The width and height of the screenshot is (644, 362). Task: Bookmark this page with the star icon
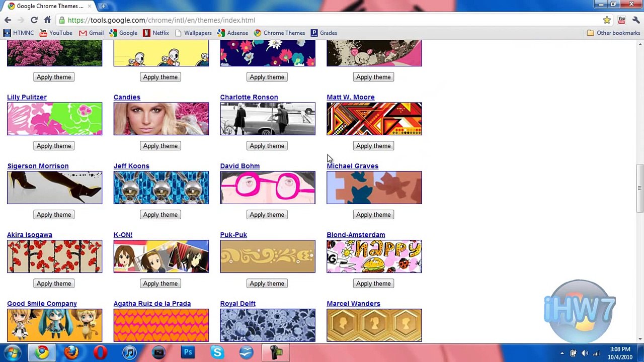607,20
